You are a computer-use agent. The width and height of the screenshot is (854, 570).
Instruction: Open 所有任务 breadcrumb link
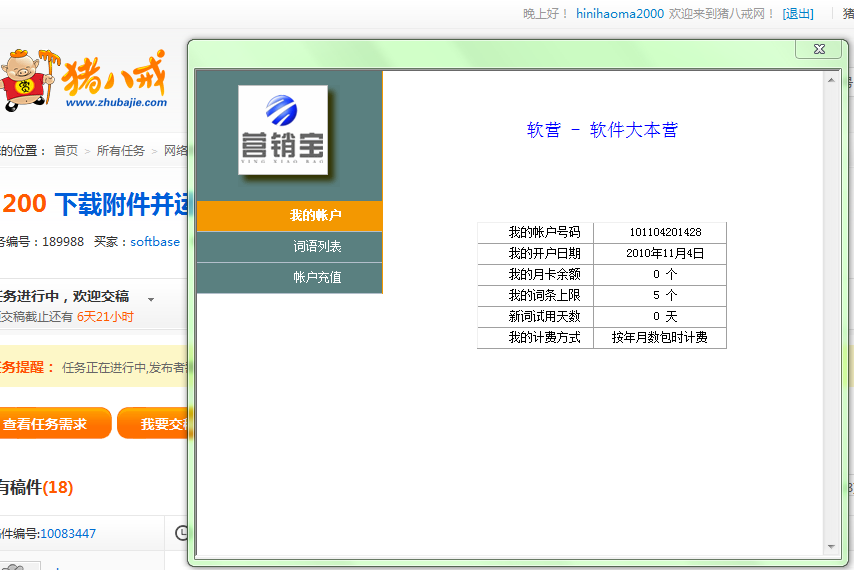click(x=120, y=151)
